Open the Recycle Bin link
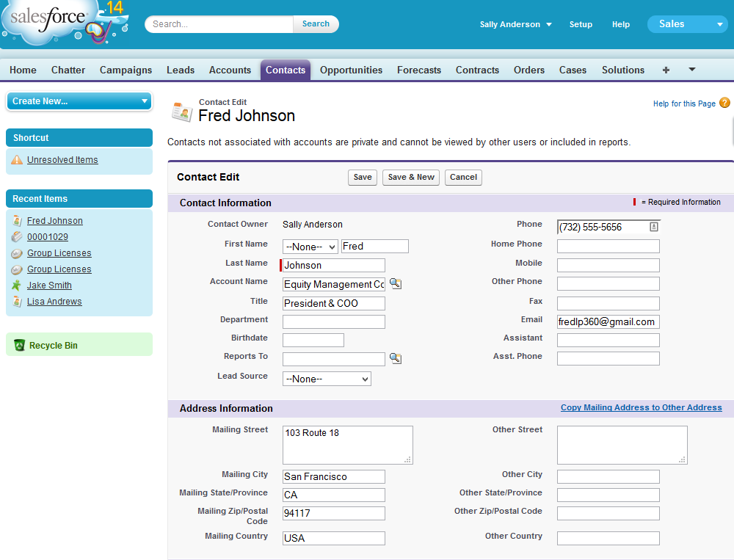Image resolution: width=734 pixels, height=560 pixels. tap(54, 346)
